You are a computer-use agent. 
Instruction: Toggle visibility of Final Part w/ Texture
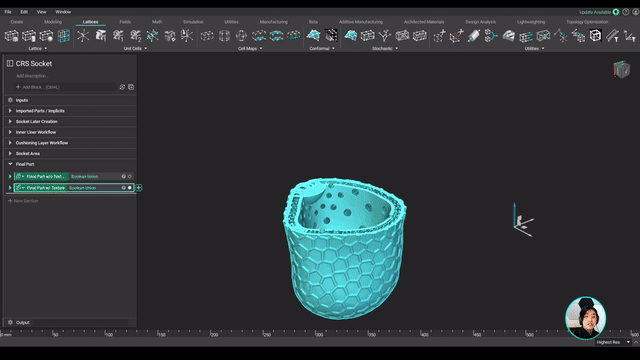(130, 188)
